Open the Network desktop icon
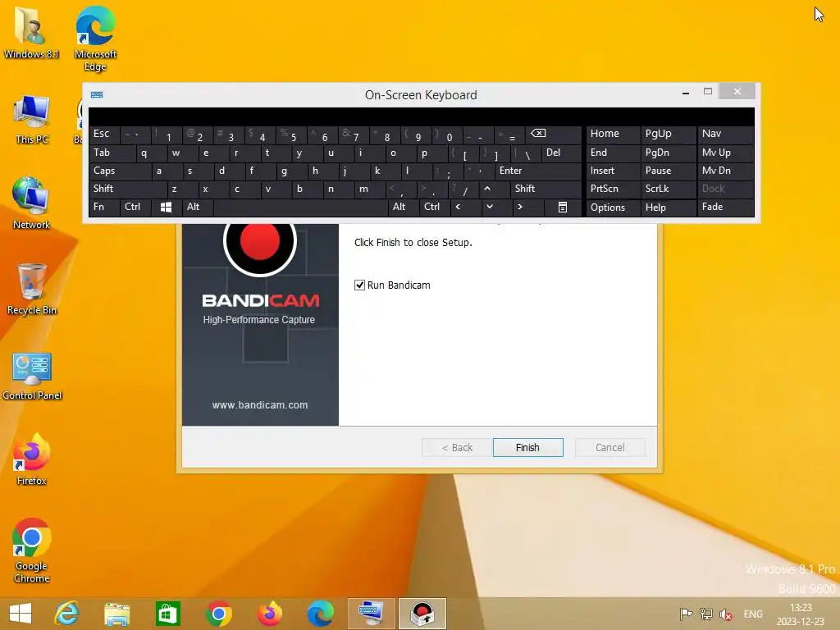Image resolution: width=840 pixels, height=630 pixels. (x=32, y=203)
